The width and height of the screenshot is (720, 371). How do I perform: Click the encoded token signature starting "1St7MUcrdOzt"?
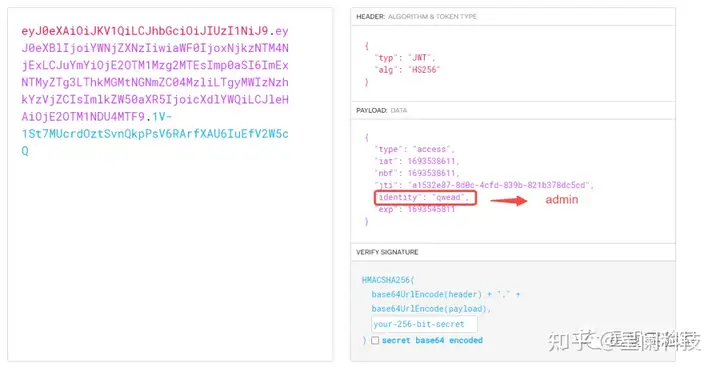[155, 134]
